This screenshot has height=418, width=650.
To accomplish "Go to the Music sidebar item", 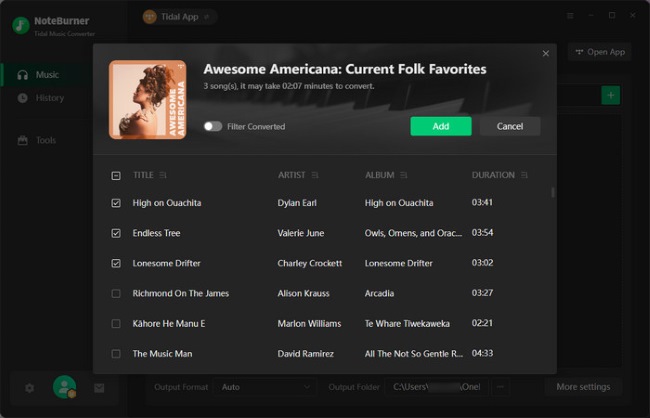I will click(x=46, y=75).
